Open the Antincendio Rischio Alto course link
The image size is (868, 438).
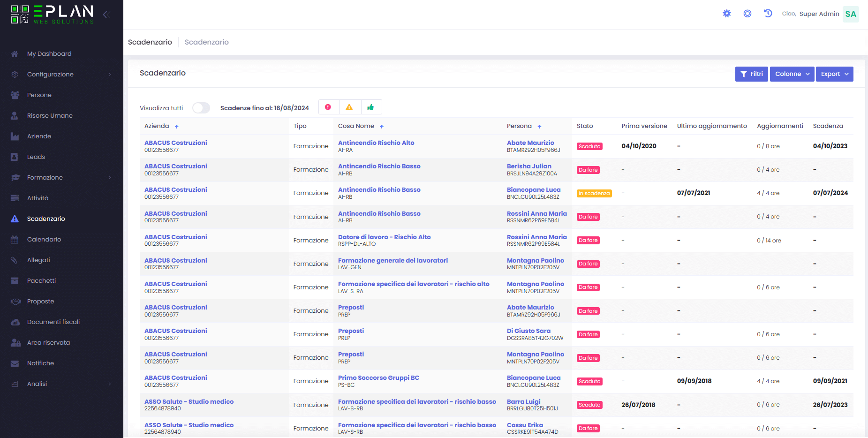pos(376,143)
